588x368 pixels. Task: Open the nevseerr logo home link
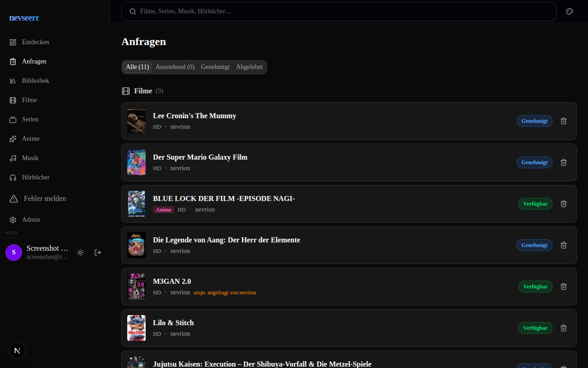pyautogui.click(x=24, y=18)
